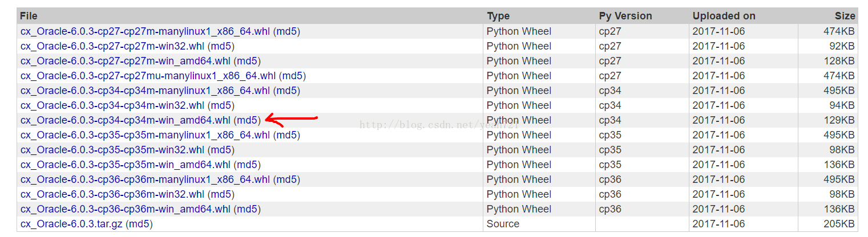
Task: Download the cx_Oracle-6.0.3.tar.gz source
Action: 71,224
